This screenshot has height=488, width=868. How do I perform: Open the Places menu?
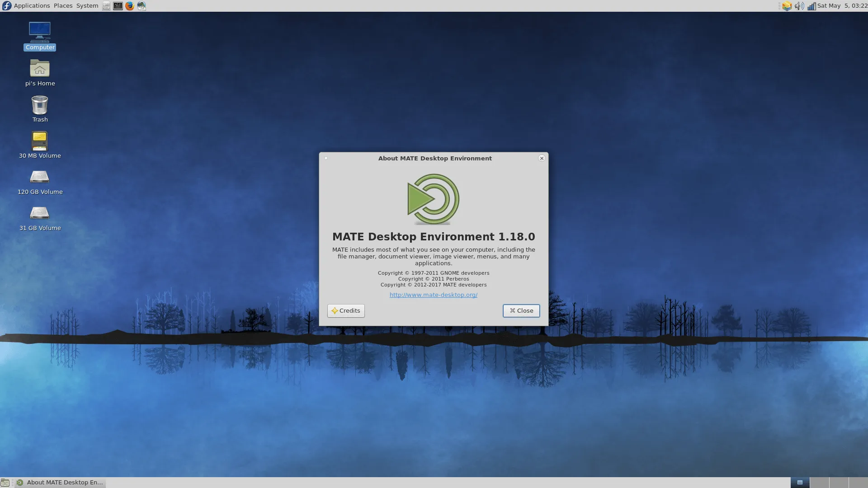pyautogui.click(x=63, y=6)
